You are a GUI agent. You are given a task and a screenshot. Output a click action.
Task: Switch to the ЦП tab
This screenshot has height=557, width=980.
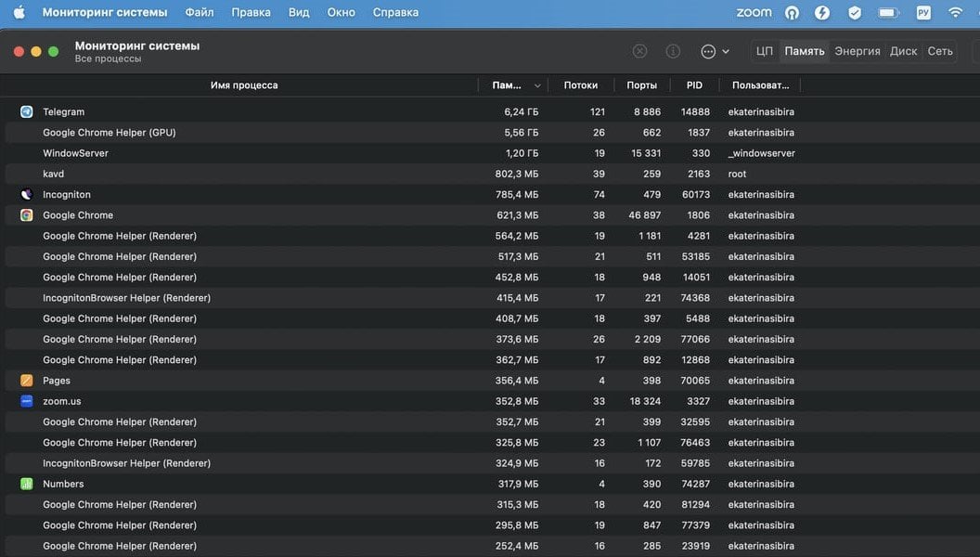point(765,52)
